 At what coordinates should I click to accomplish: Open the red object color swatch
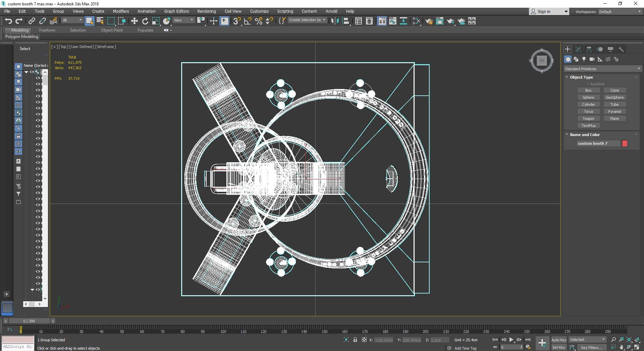click(625, 143)
